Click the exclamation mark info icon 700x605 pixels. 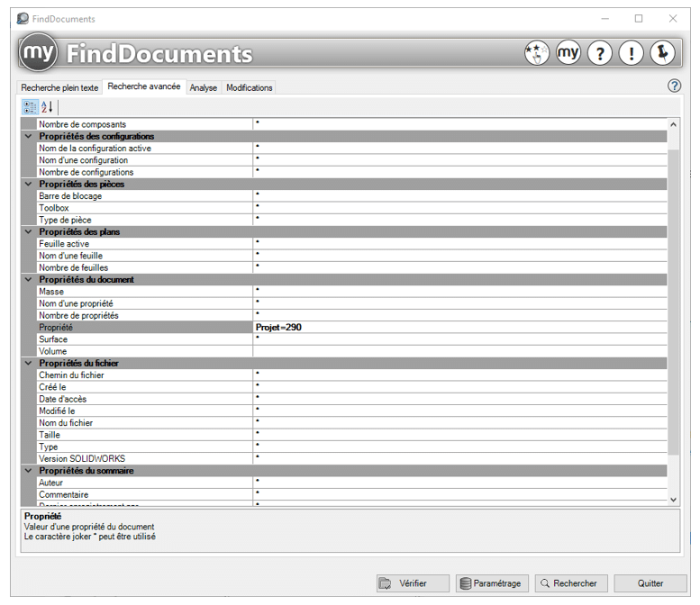[x=631, y=53]
